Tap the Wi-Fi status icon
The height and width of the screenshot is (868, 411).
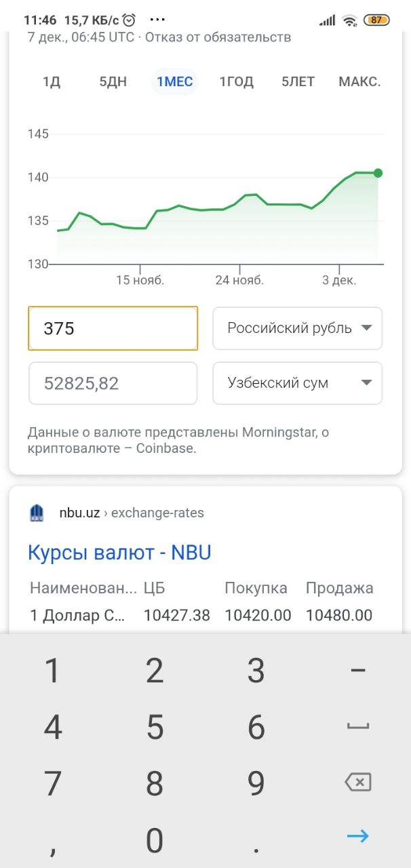tap(350, 20)
